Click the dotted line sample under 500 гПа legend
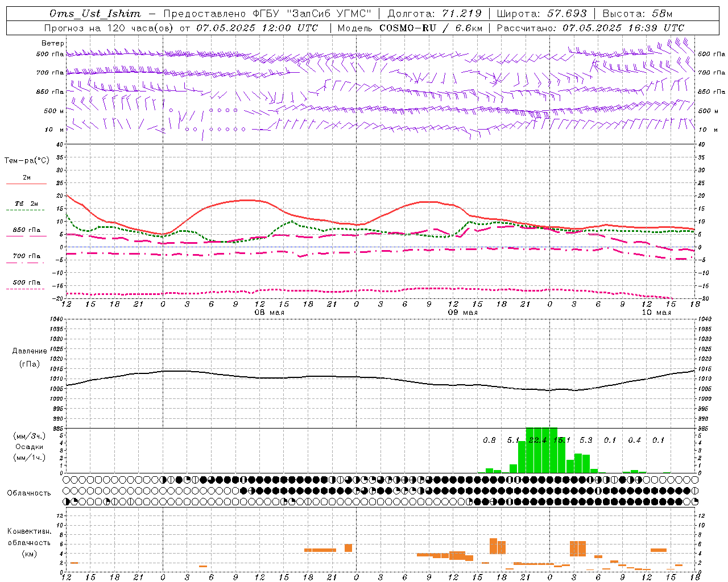Viewport: 728px width, 582px height. point(26,289)
